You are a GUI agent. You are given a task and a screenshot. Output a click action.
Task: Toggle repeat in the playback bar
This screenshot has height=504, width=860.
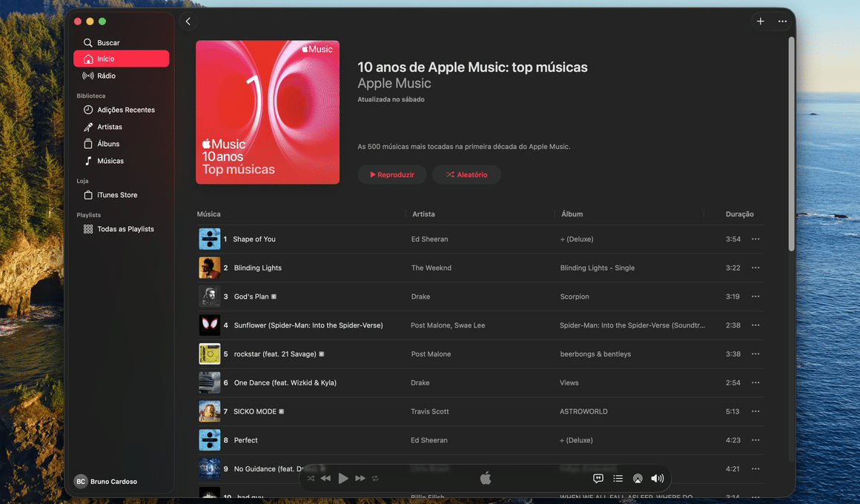pyautogui.click(x=375, y=478)
